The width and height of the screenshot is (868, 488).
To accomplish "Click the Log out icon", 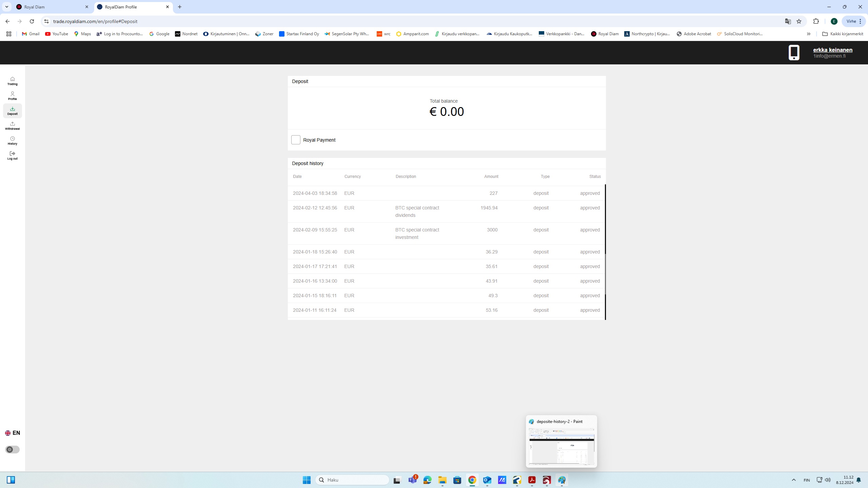I will click(12, 155).
